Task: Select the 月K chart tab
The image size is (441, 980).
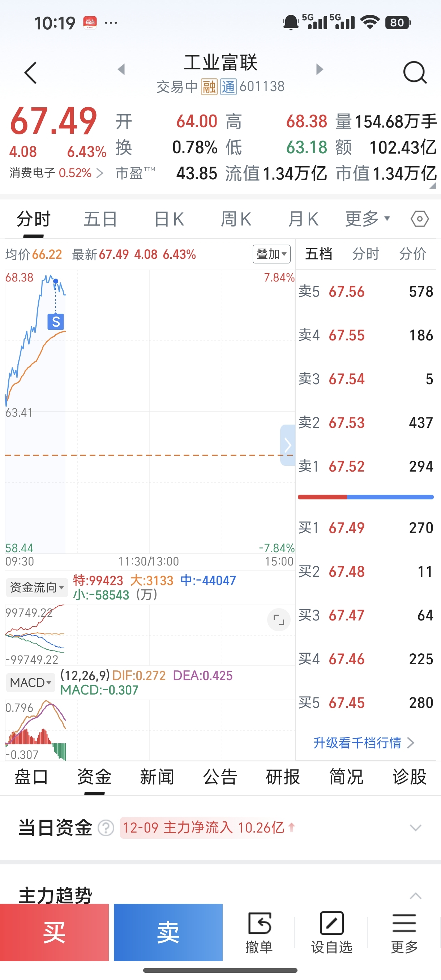Action: point(303,219)
